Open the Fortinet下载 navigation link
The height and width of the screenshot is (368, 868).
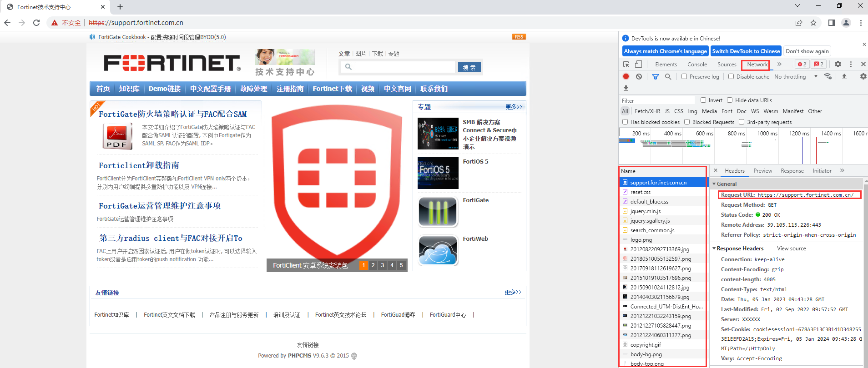click(x=332, y=89)
